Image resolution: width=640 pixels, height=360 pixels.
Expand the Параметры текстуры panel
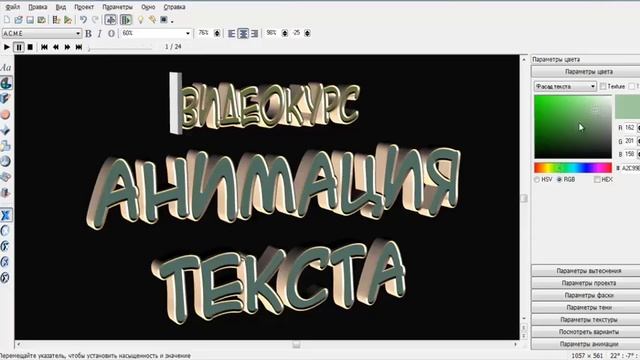(586, 320)
